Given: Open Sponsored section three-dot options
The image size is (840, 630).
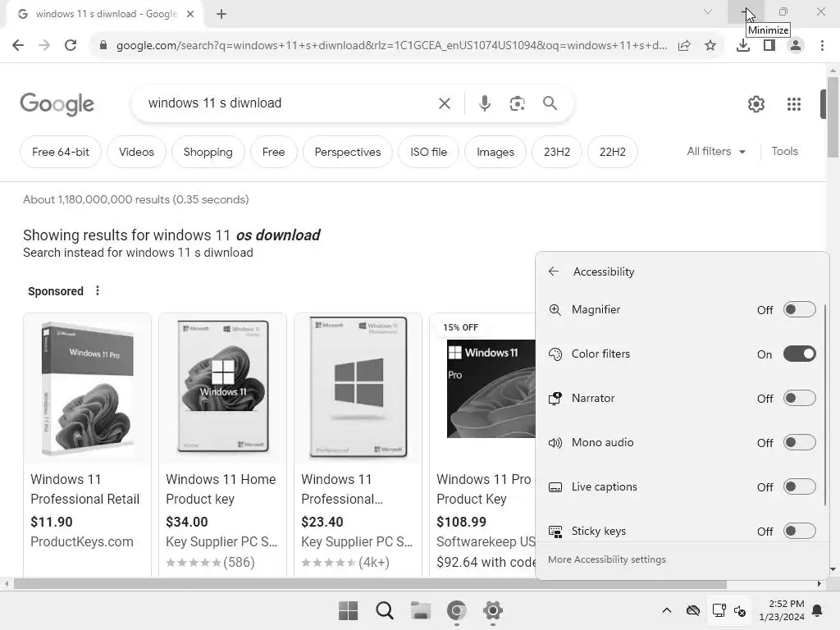Looking at the screenshot, I should click(x=98, y=291).
